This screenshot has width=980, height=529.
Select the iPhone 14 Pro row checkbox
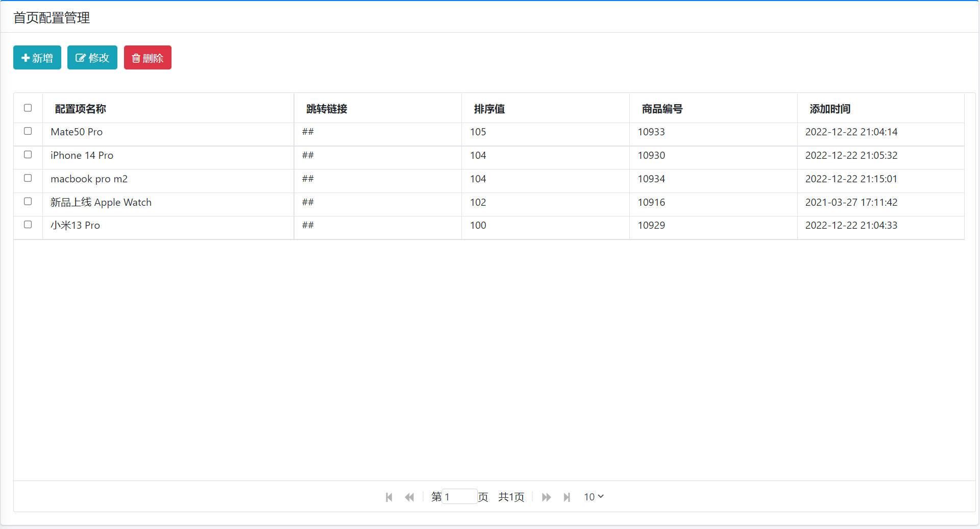pos(28,155)
